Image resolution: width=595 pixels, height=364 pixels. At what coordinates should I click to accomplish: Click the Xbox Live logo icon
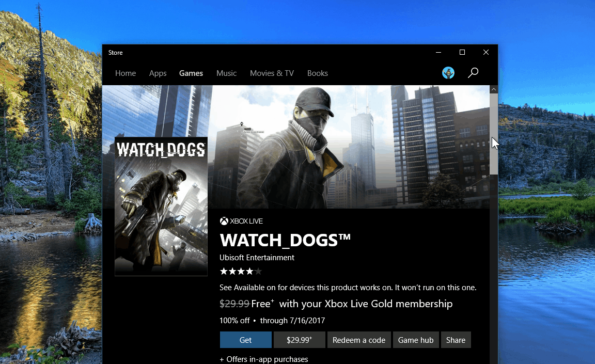point(224,221)
